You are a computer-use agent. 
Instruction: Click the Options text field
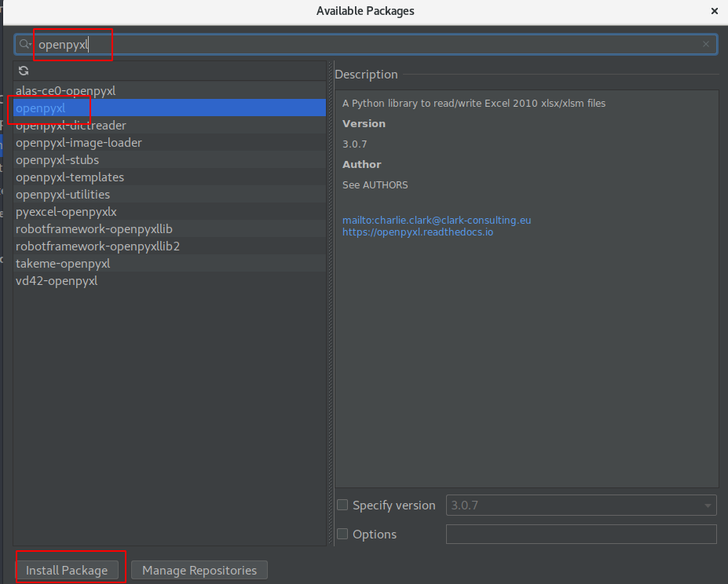click(581, 534)
